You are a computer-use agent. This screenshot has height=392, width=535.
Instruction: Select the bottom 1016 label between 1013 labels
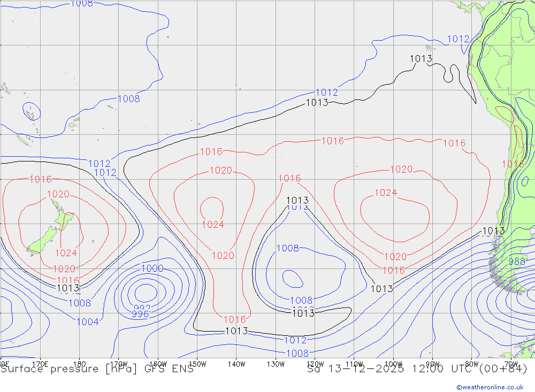point(235,320)
